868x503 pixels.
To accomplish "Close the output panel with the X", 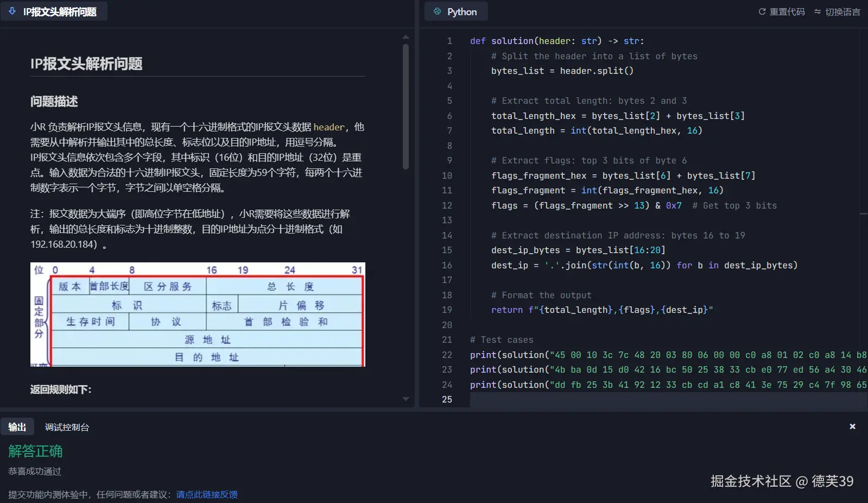I will coord(852,426).
